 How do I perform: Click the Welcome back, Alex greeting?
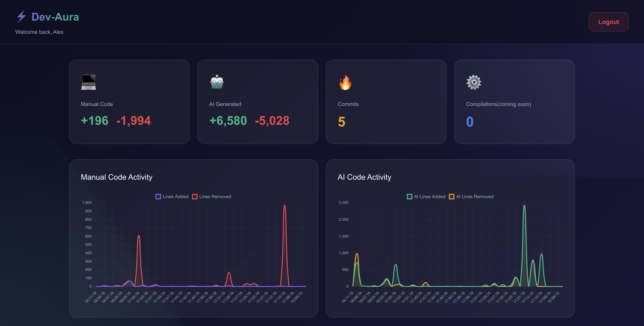39,32
